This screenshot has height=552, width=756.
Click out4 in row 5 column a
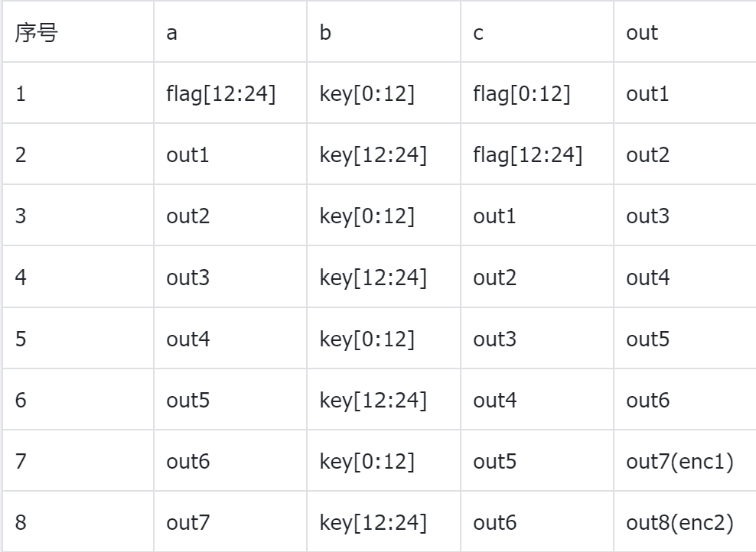[x=187, y=339]
